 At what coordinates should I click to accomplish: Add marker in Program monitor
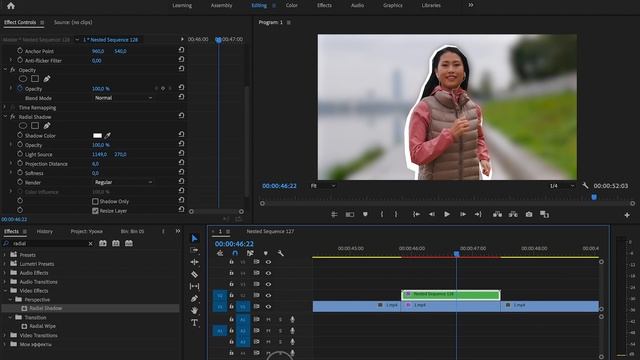coord(365,214)
